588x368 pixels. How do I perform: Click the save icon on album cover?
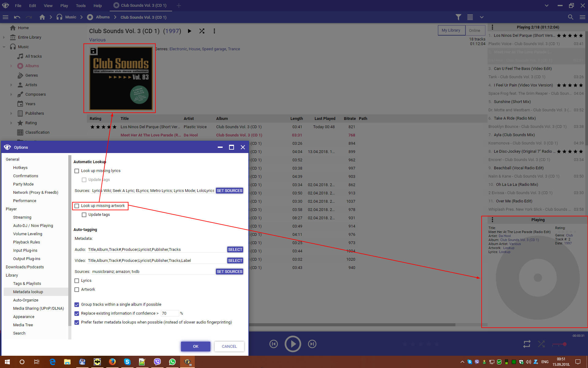click(x=93, y=51)
